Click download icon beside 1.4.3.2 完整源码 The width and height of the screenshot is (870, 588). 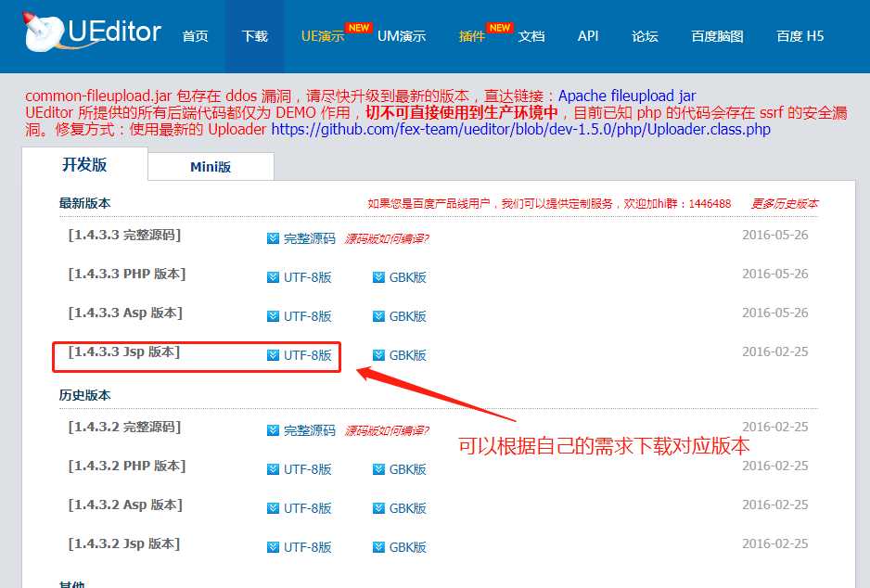tap(273, 430)
